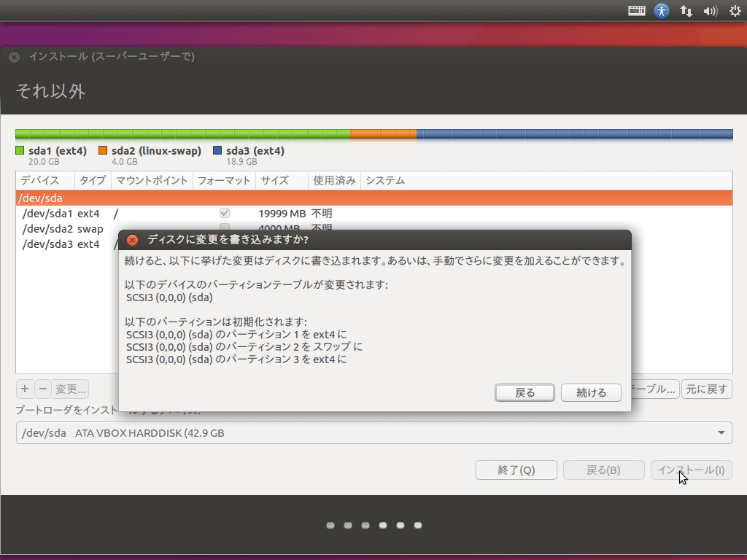Click the 戻る(B) back button
The image size is (747, 560).
pos(603,470)
